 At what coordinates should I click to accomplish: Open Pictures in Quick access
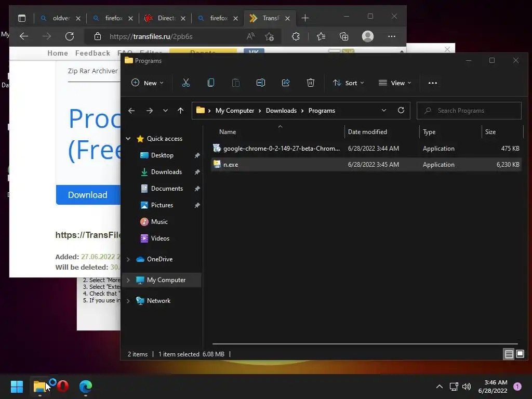[x=162, y=205]
